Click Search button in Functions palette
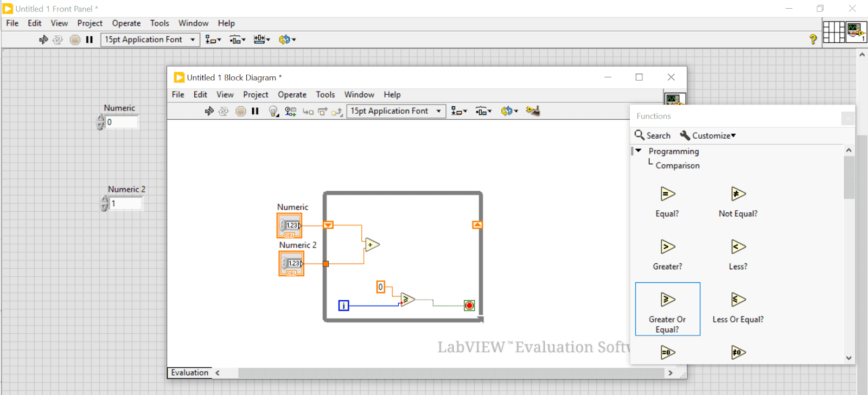The width and height of the screenshot is (868, 395). pos(653,135)
